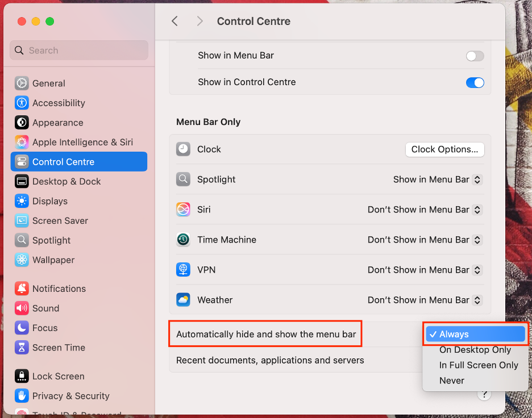Image resolution: width=532 pixels, height=418 pixels.
Task: Toggle Show in Menu Bar off
Action: point(475,56)
